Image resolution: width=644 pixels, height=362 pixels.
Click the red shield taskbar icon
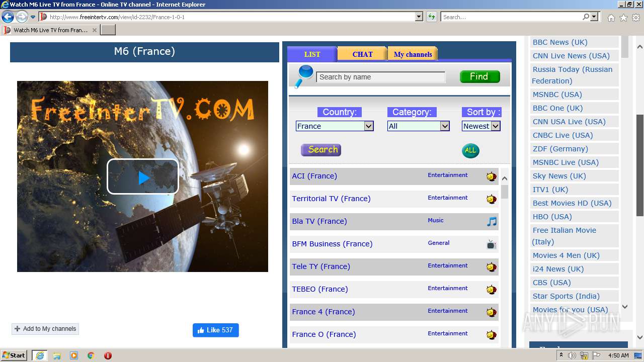tap(108, 355)
